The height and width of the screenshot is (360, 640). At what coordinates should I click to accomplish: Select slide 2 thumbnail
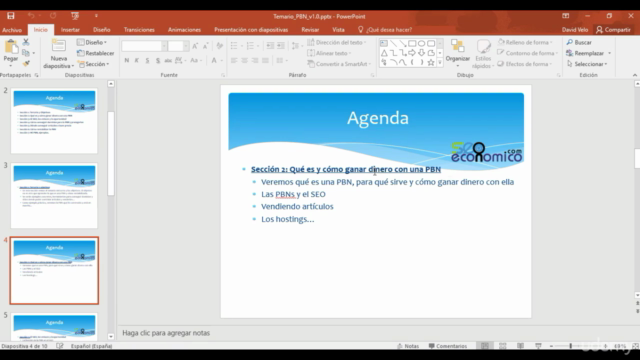click(54, 121)
